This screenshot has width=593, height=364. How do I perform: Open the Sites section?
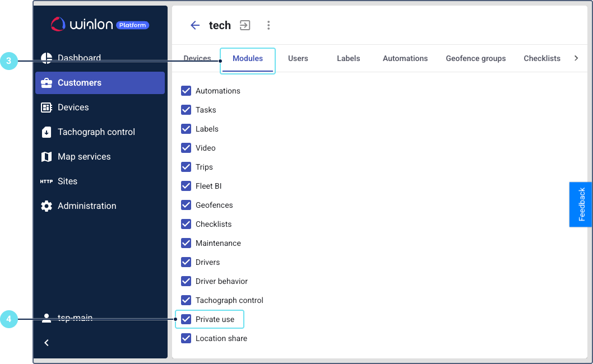[x=67, y=181]
